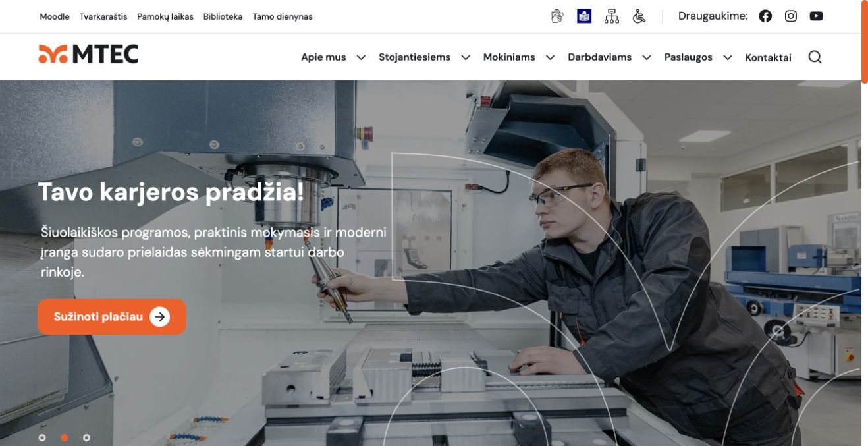The width and height of the screenshot is (868, 446).
Task: Expand the Darbdaviams chevron
Action: pos(647,57)
